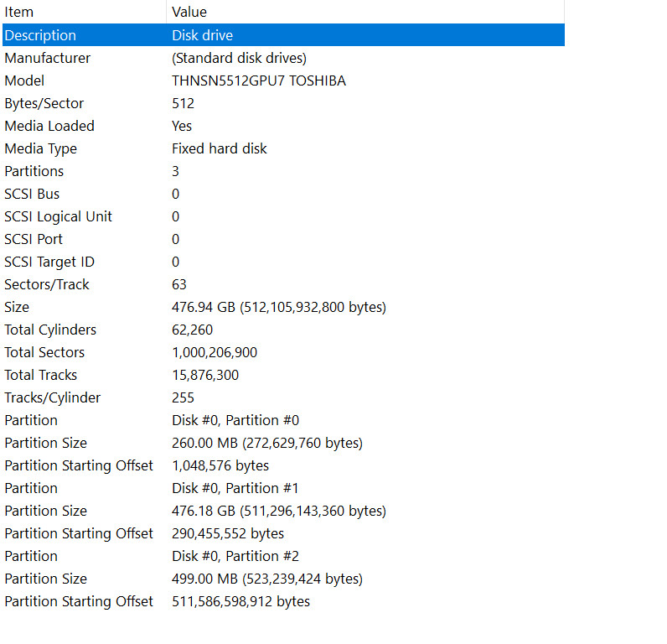667x644 pixels.
Task: Click the Item column header
Action: [85, 12]
